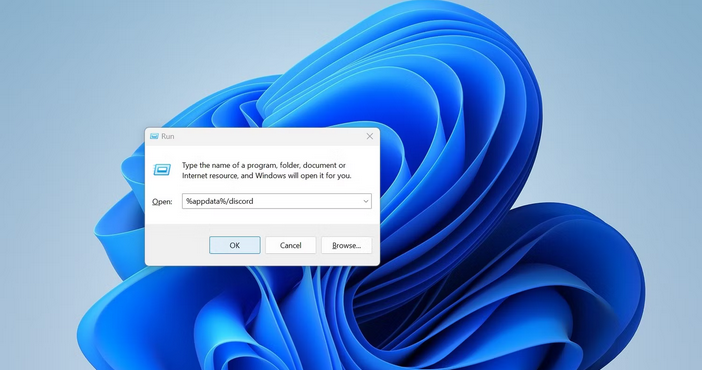
Task: Click the large Run program icon beside description
Action: click(162, 170)
